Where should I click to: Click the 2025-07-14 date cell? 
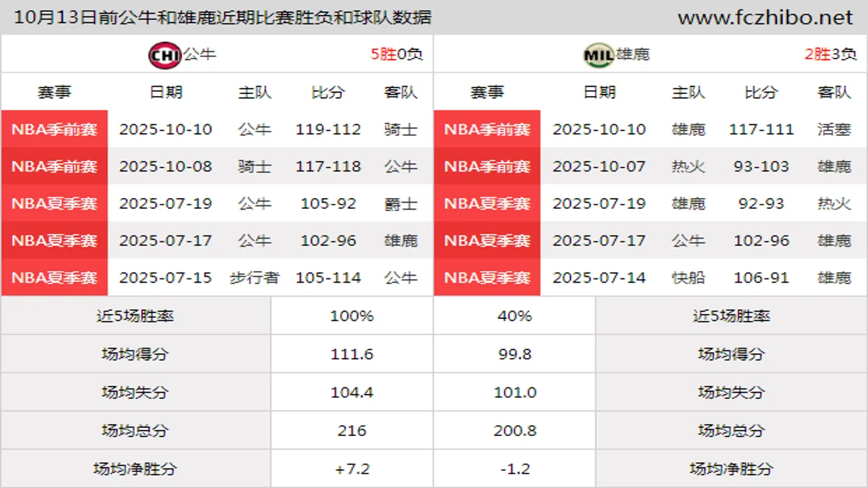pyautogui.click(x=599, y=278)
